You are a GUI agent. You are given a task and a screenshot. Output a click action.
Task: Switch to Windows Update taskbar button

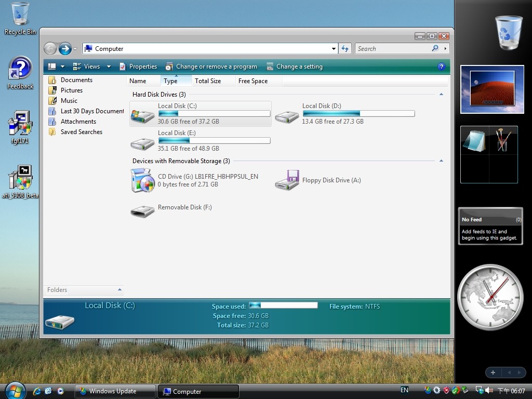(x=115, y=391)
